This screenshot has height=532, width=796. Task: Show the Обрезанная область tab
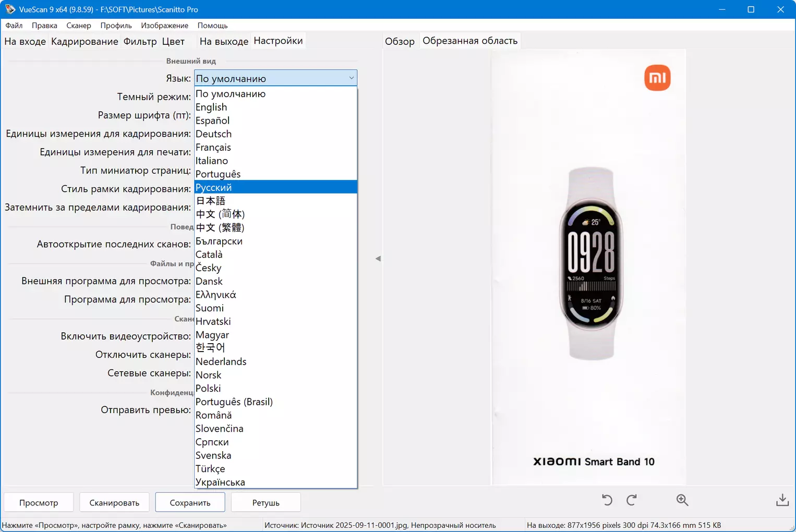[470, 41]
